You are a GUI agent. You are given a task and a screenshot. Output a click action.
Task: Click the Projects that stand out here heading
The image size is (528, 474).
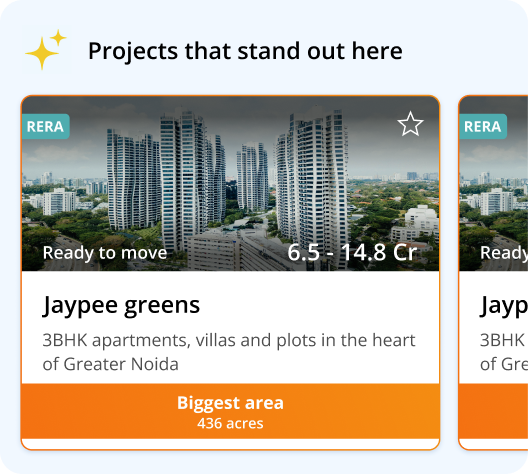click(x=245, y=51)
